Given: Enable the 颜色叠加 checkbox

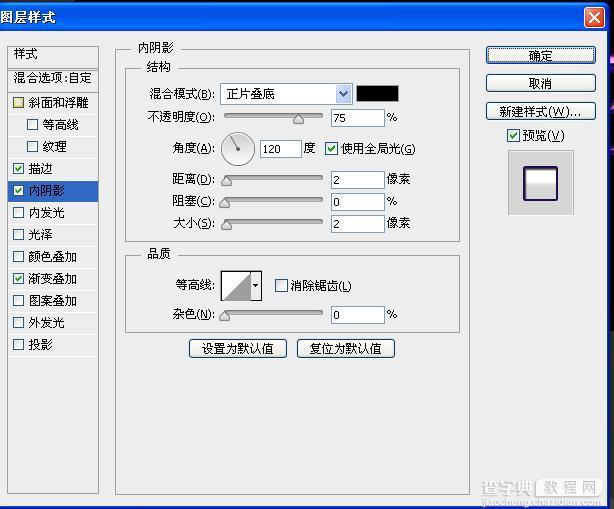Looking at the screenshot, I should coord(18,257).
